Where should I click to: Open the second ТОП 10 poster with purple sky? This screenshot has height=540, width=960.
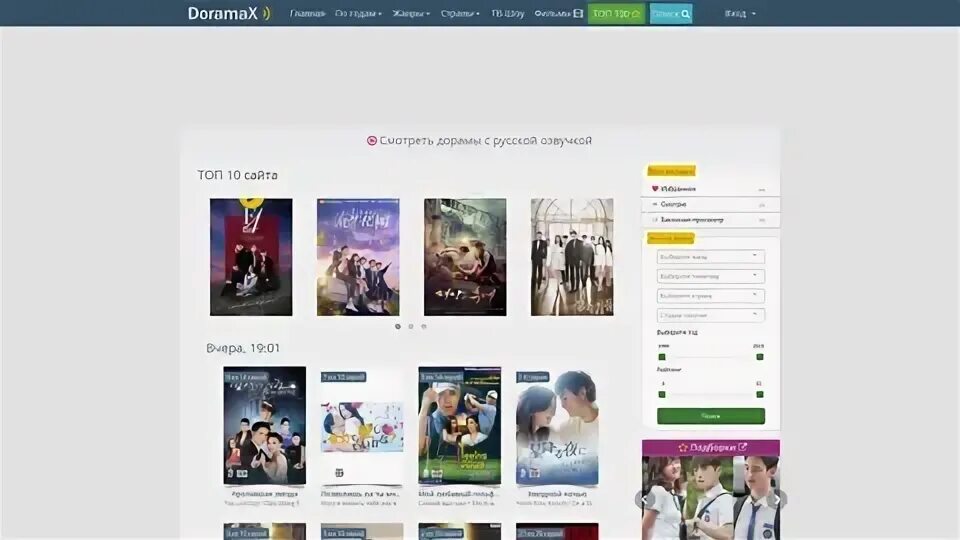[358, 257]
